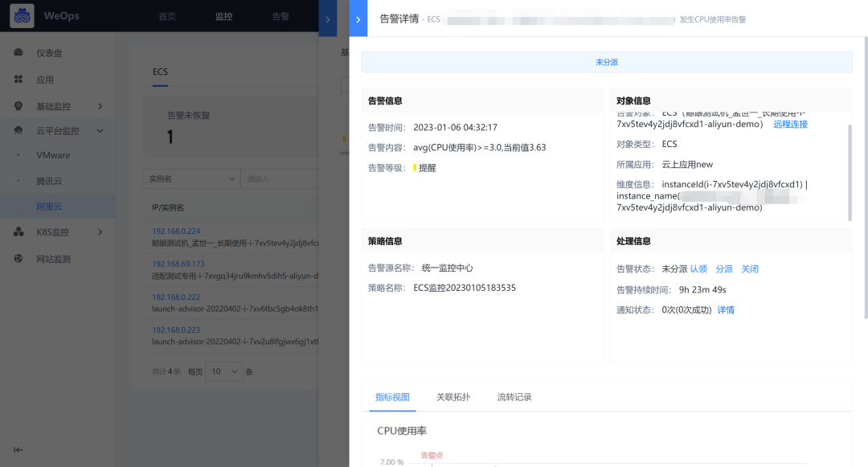Open the page size dropdown showing 10
The height and width of the screenshot is (467, 868).
click(223, 371)
